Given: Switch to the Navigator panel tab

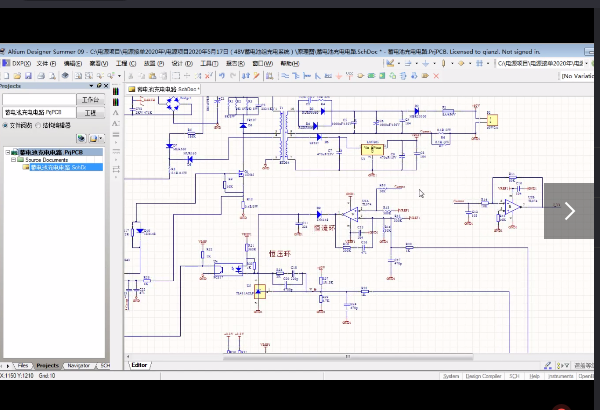Looking at the screenshot, I should pyautogui.click(x=78, y=366).
